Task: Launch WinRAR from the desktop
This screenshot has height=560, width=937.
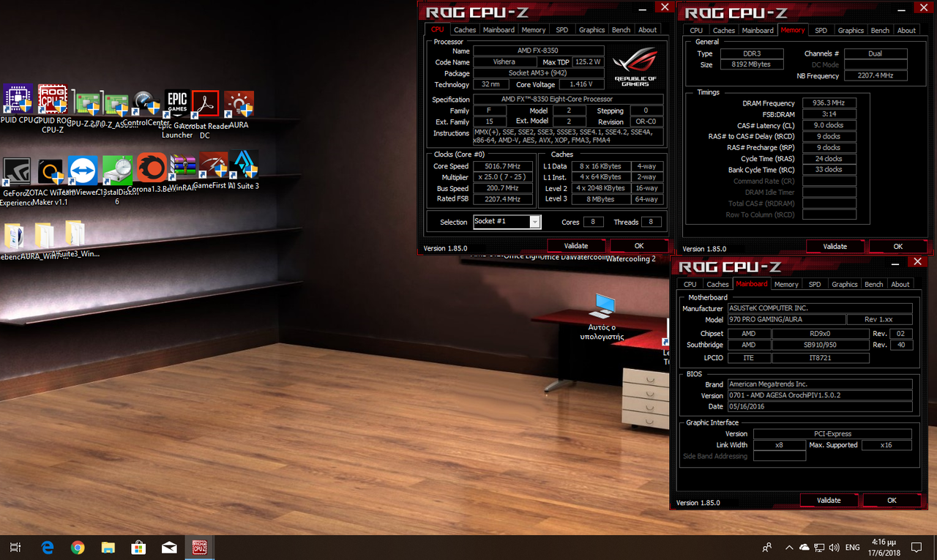Action: (184, 173)
